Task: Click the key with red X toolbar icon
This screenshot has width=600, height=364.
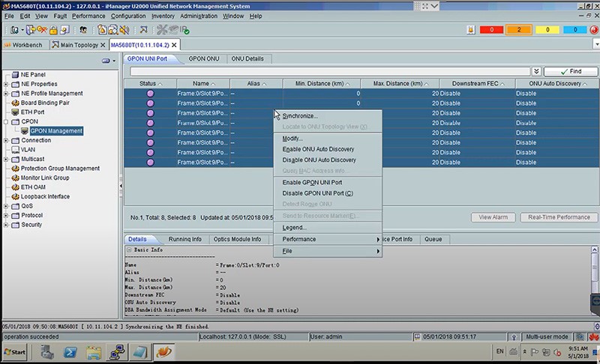Action: [42, 30]
